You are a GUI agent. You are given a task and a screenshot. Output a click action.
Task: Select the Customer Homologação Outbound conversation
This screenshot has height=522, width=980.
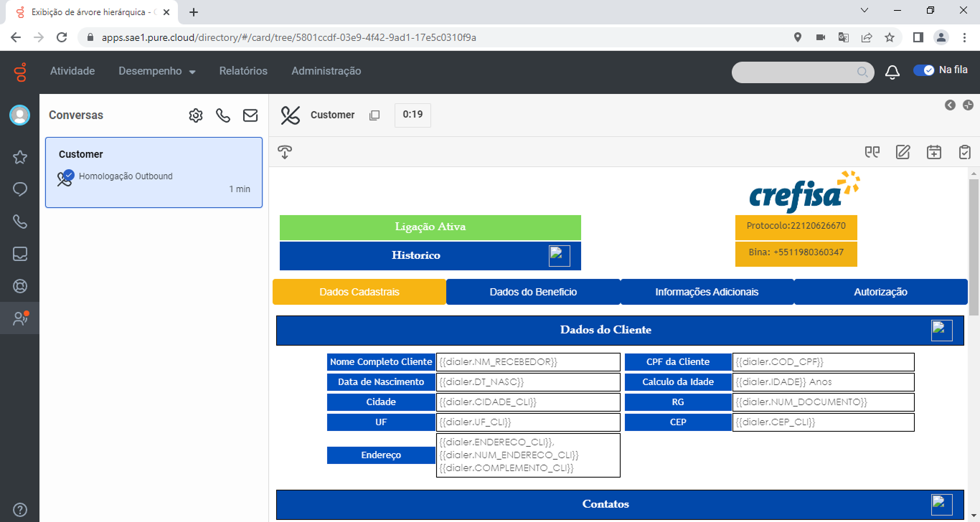pos(154,173)
